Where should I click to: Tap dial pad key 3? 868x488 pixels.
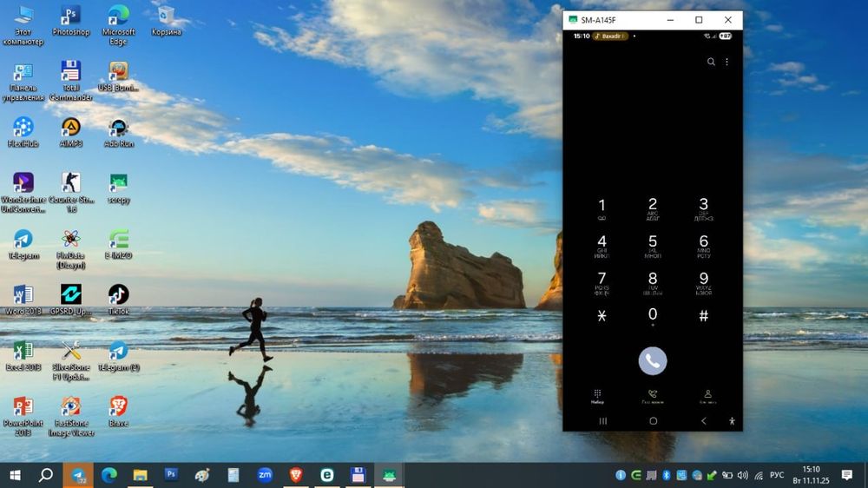pyautogui.click(x=704, y=208)
